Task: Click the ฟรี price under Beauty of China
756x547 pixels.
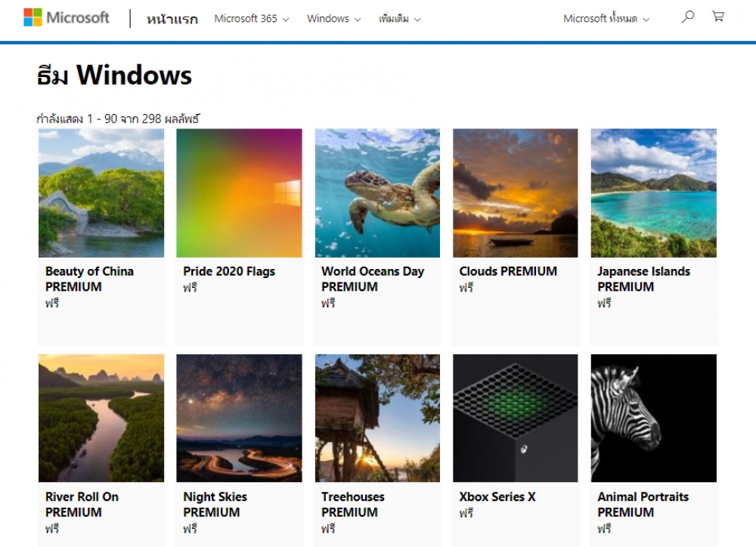Action: (52, 303)
